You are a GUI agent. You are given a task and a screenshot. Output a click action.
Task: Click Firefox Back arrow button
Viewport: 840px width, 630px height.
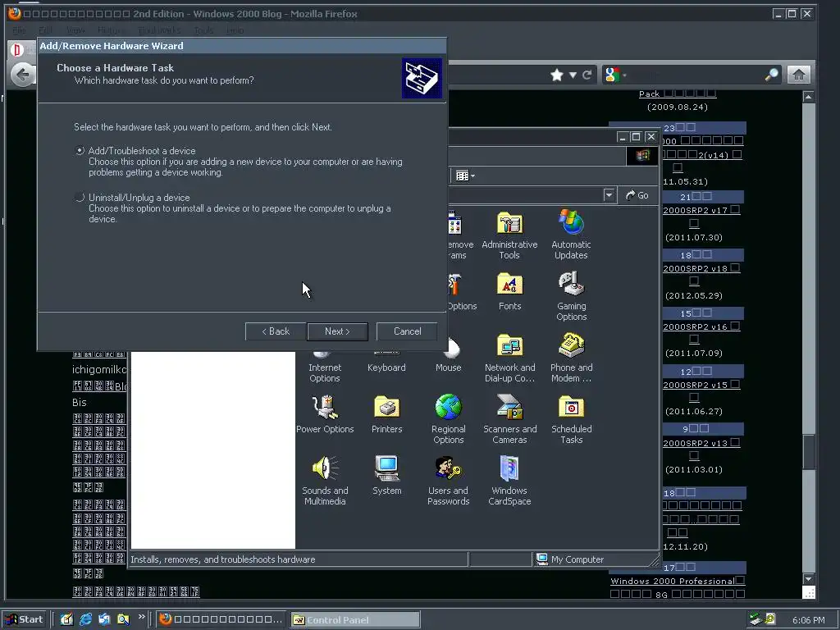pyautogui.click(x=22, y=75)
